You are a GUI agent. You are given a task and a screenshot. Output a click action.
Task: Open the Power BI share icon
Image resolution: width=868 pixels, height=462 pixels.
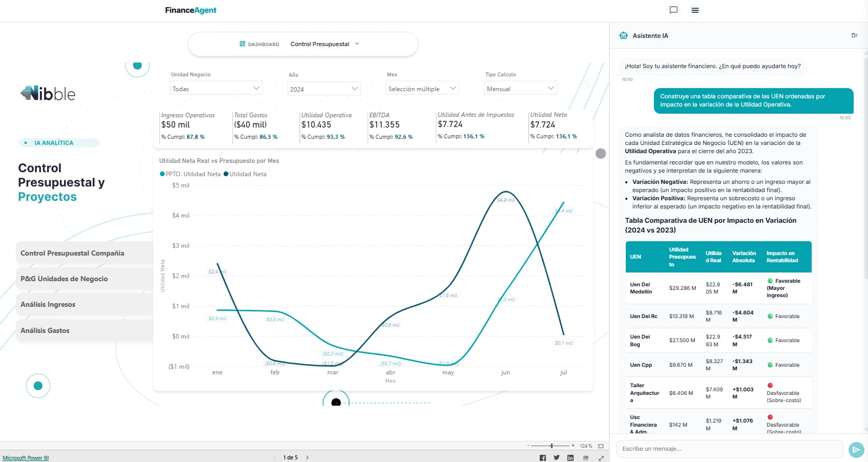point(586,458)
